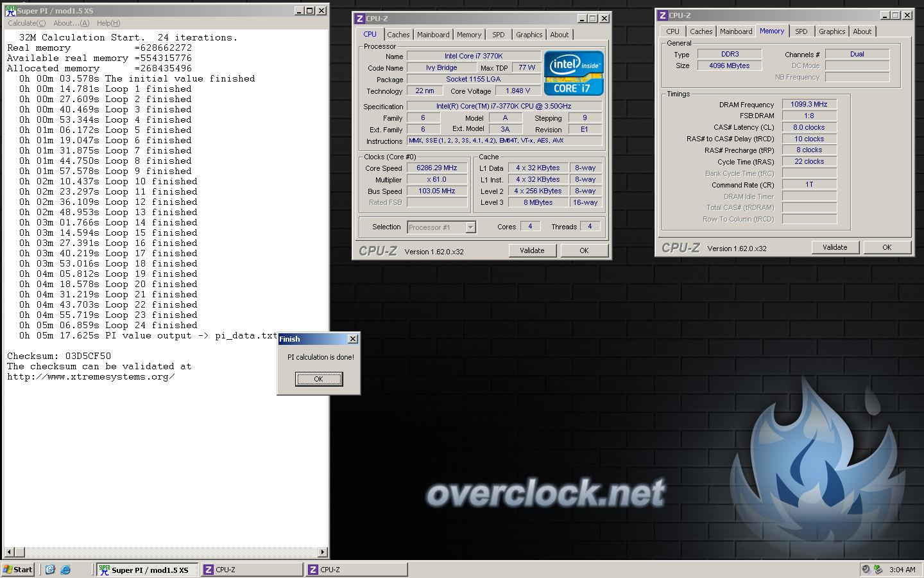Click the memory Size field 4096 MBytes
924x578 pixels.
[x=730, y=66]
